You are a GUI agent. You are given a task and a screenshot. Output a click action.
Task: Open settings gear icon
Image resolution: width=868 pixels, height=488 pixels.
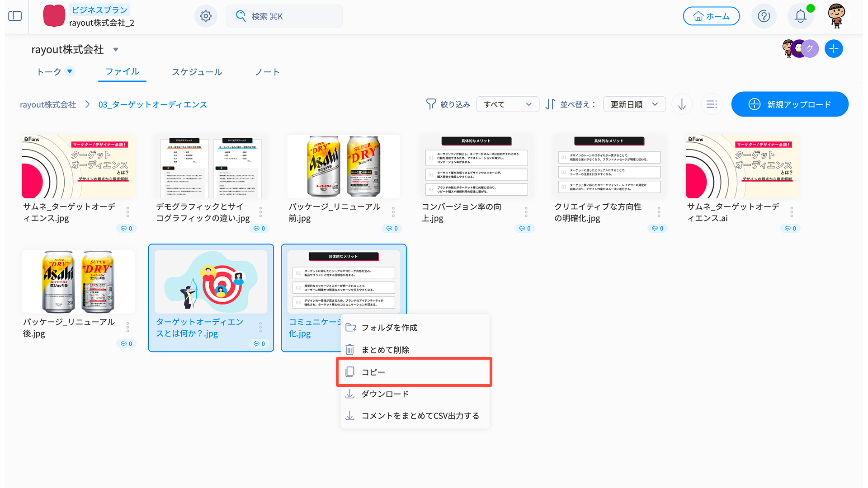[206, 16]
